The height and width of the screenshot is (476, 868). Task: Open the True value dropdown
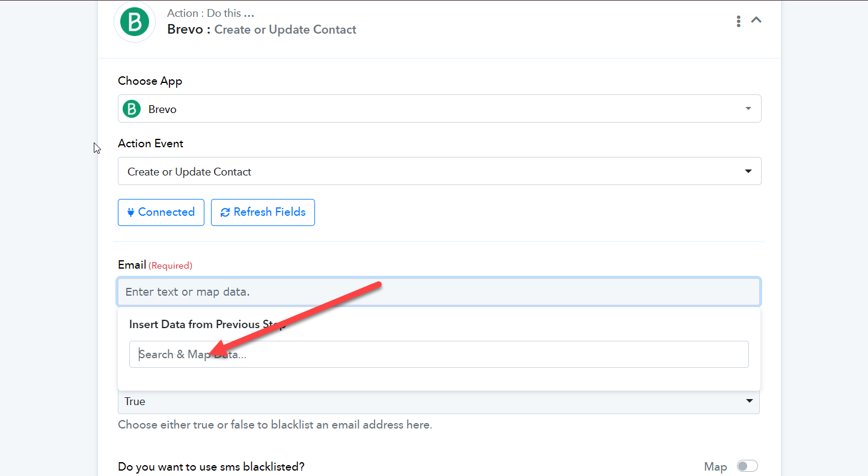pyautogui.click(x=439, y=401)
